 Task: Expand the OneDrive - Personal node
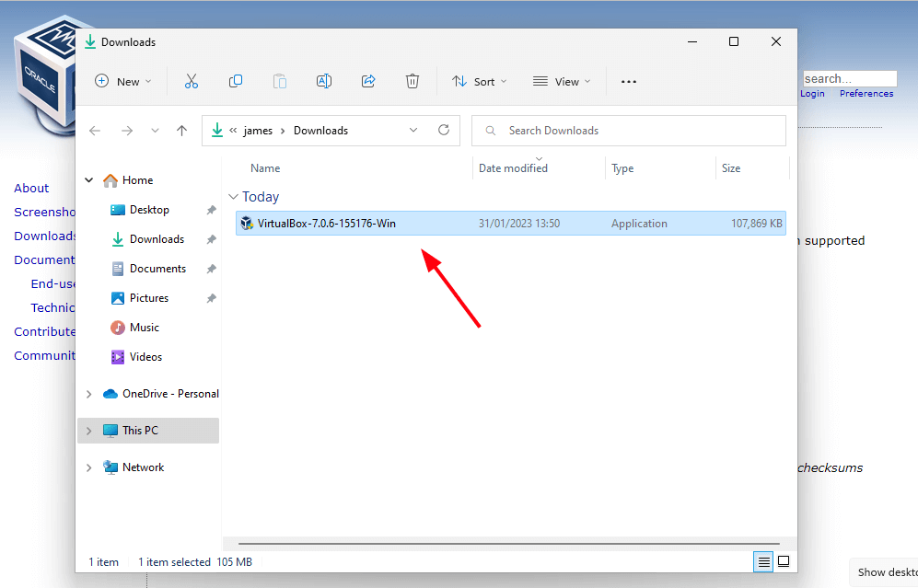pyautogui.click(x=89, y=394)
